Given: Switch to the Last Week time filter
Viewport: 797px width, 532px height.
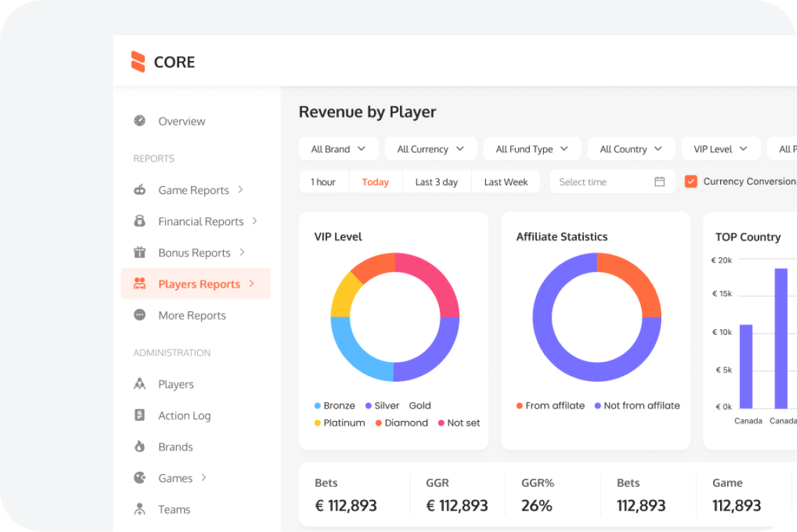Looking at the screenshot, I should [x=505, y=181].
